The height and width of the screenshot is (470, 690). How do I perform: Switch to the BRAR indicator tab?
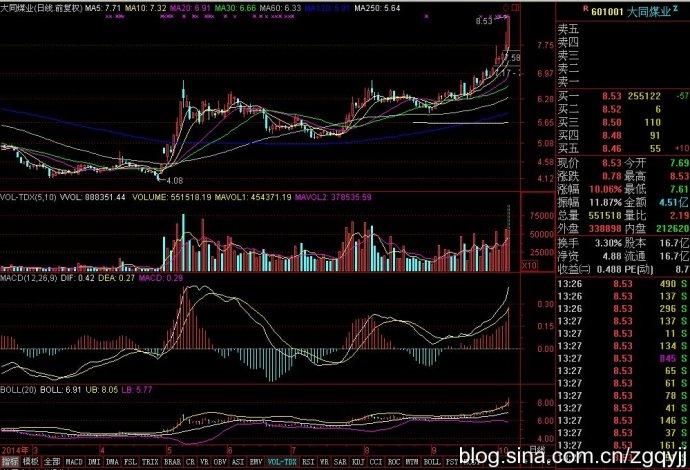pos(172,462)
